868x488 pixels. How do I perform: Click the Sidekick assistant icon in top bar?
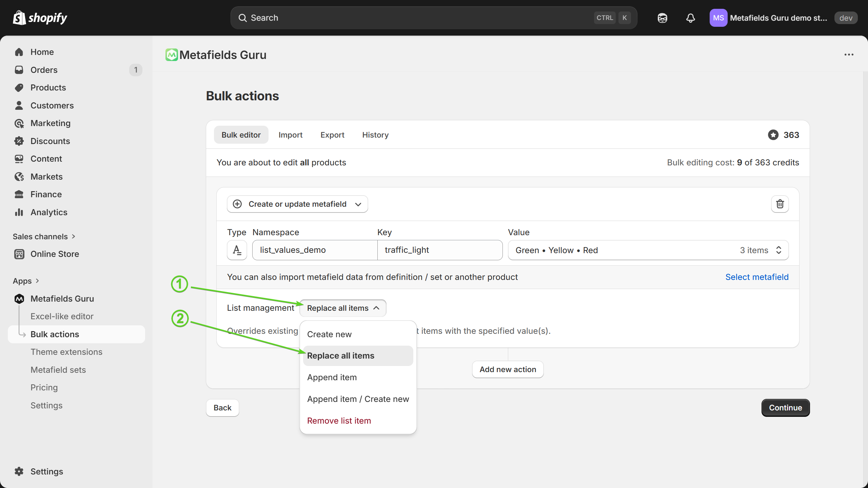(662, 18)
